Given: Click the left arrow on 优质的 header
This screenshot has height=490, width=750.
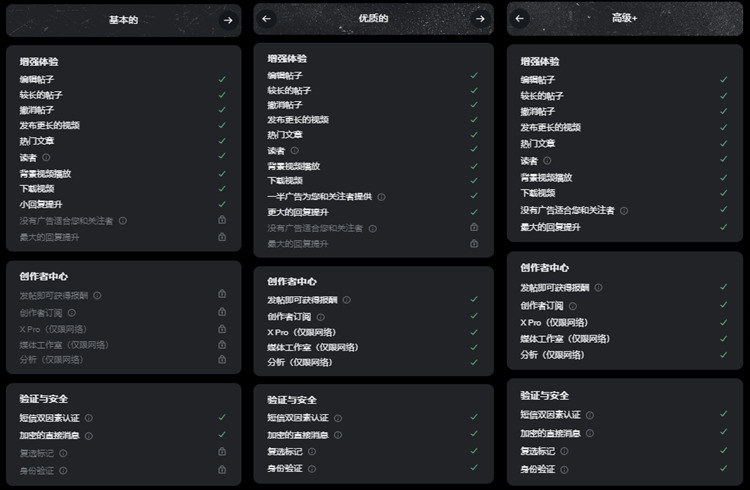Looking at the screenshot, I should pyautogui.click(x=267, y=18).
